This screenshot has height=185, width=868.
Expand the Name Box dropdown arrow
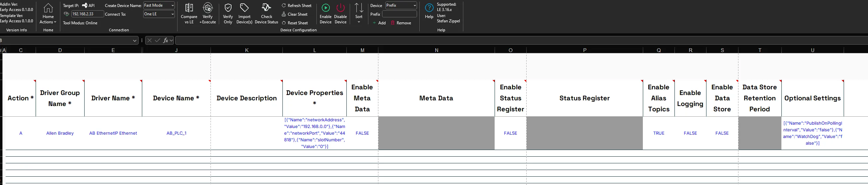coord(135,40)
